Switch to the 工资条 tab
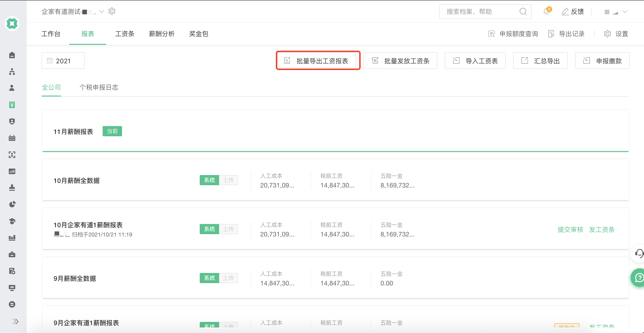The height and width of the screenshot is (333, 644). click(125, 34)
